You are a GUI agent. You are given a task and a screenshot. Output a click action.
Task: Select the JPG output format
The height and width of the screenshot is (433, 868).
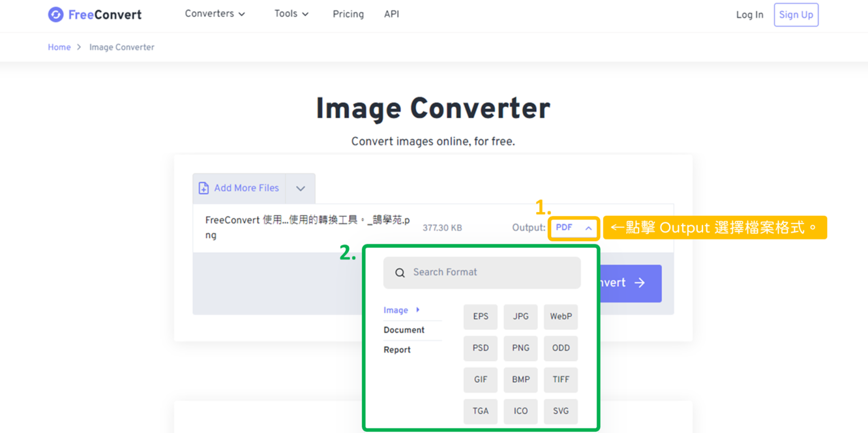(520, 317)
